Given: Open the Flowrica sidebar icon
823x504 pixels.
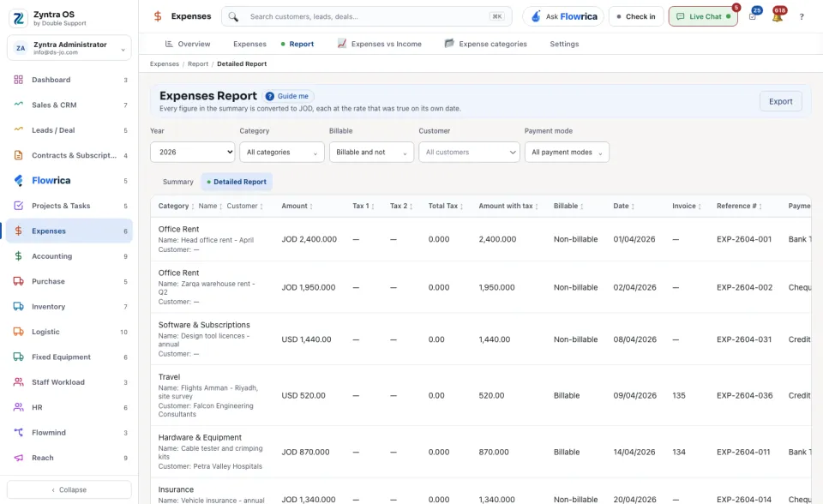Looking at the screenshot, I should click(18, 181).
